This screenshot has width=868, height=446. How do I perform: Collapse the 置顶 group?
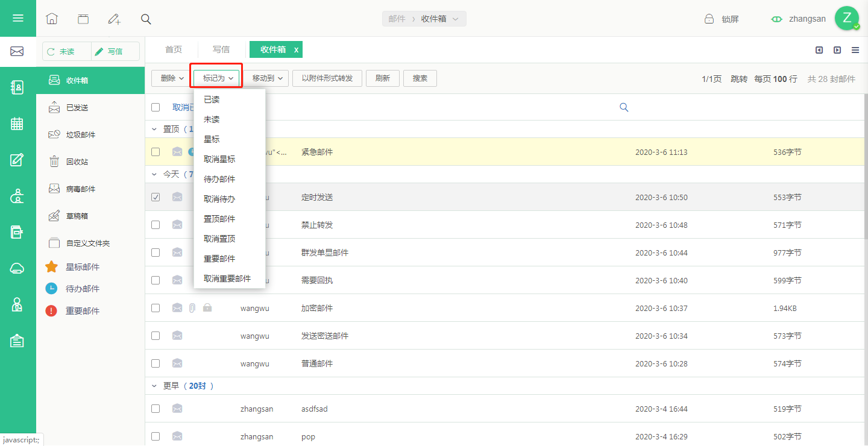(154, 129)
